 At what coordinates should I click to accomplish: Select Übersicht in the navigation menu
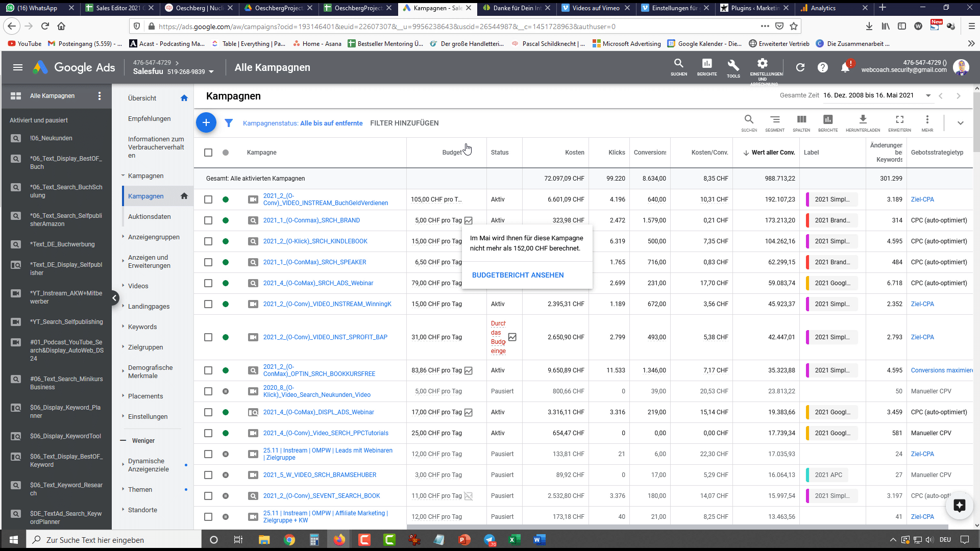pyautogui.click(x=142, y=98)
